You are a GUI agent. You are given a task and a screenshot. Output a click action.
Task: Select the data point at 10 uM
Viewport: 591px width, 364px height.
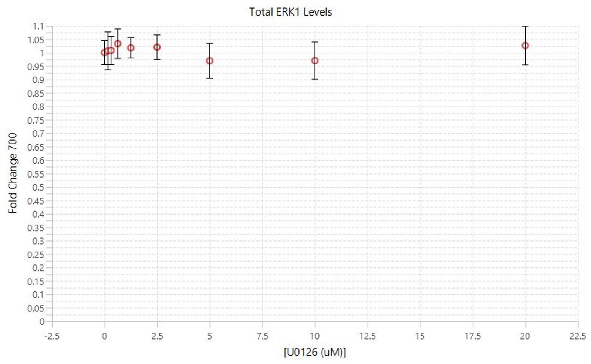click(315, 61)
